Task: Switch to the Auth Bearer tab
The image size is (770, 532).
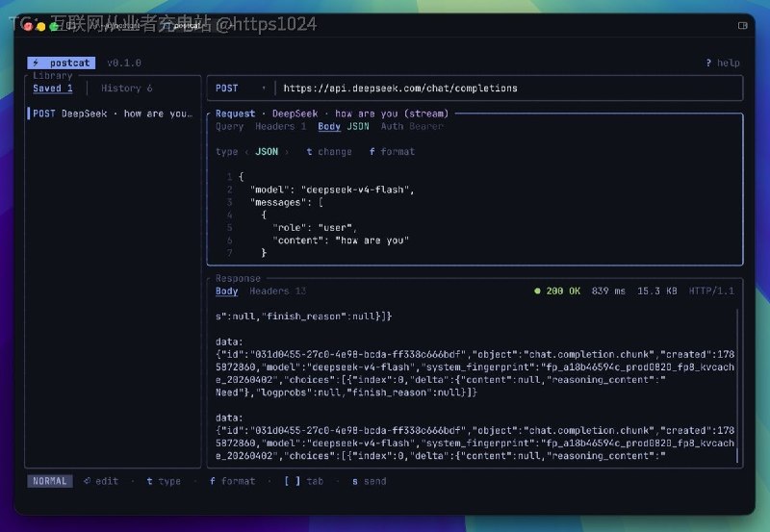Action: click(412, 127)
